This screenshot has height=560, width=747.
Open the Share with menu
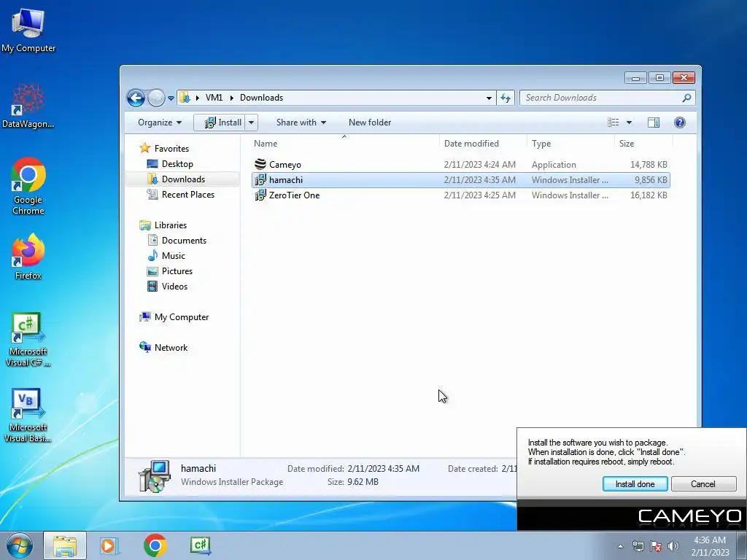pos(301,122)
